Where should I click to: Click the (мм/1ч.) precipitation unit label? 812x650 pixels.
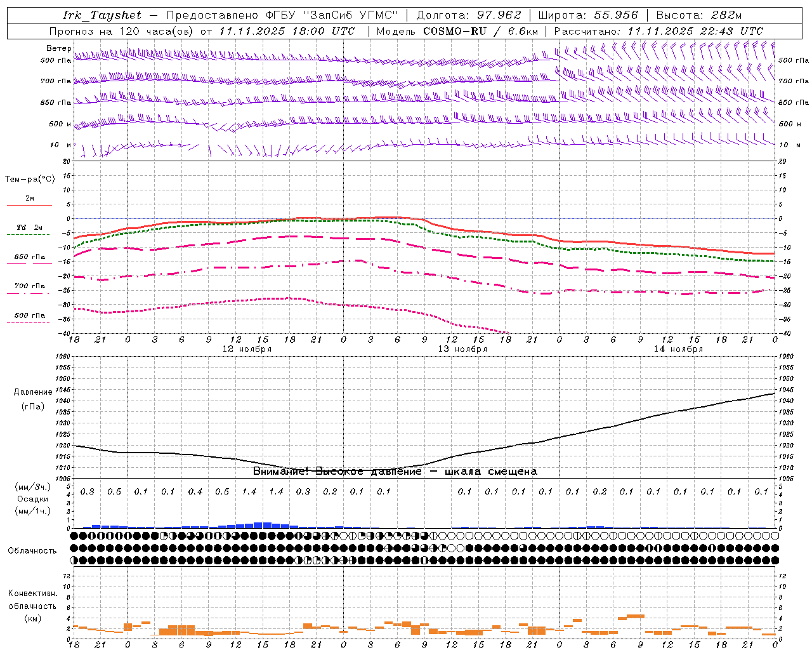coord(33,511)
